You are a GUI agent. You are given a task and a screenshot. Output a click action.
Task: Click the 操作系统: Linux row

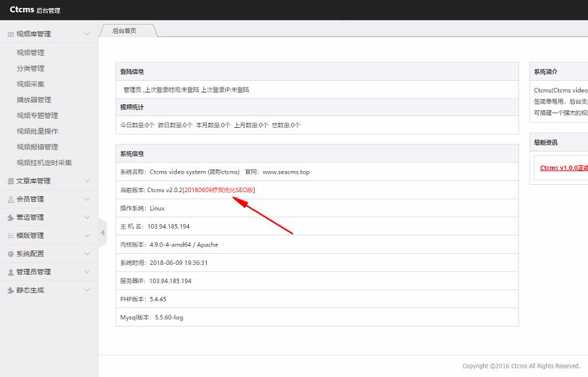click(317, 208)
